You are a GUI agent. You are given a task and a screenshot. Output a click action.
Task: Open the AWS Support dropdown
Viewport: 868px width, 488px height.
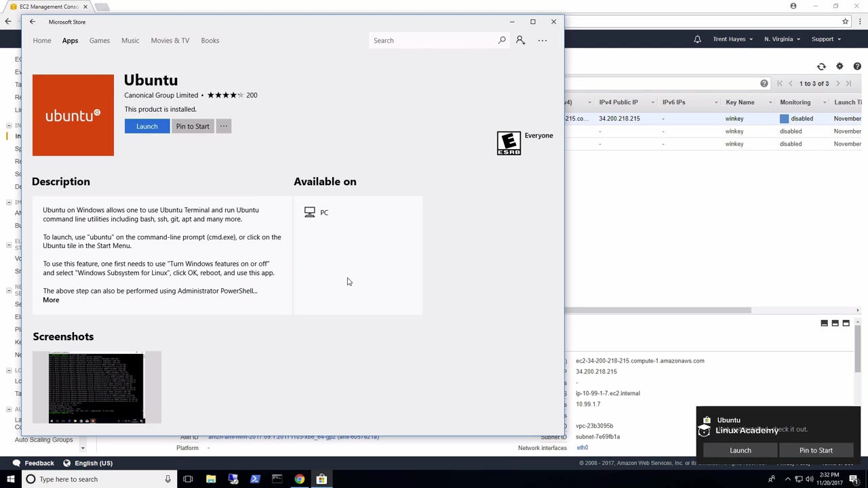(x=826, y=39)
